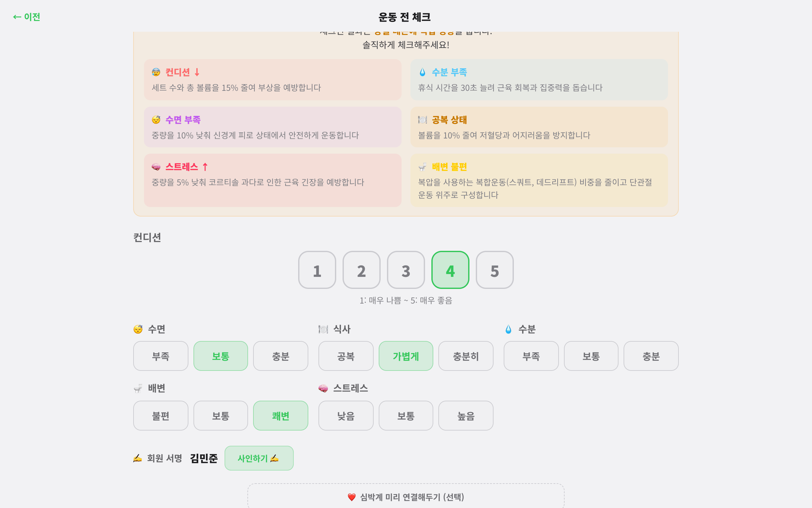The height and width of the screenshot is (508, 812).
Task: Click the sleepy face icon on 수면 부족 card
Action: coord(156,120)
